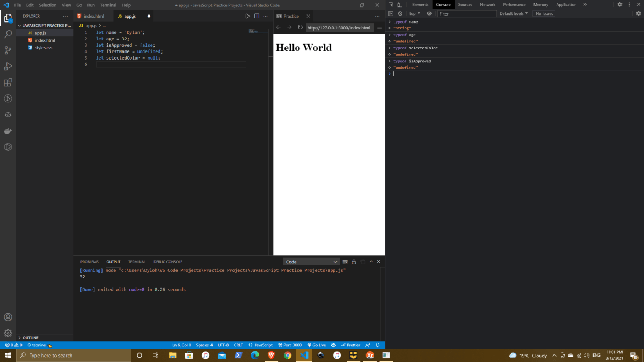This screenshot has width=644, height=362.
Task: Open the Default levels dropdown
Action: (x=514, y=13)
